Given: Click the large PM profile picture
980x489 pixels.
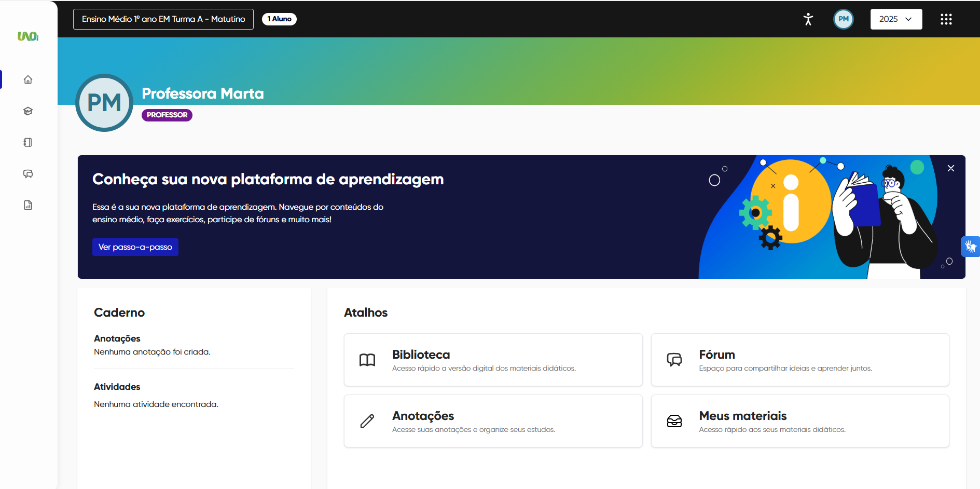Looking at the screenshot, I should tap(104, 103).
